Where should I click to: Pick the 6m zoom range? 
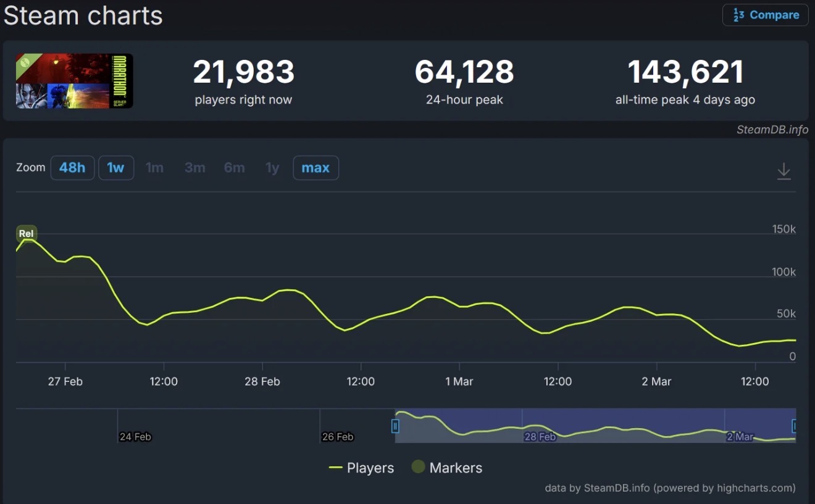[235, 168]
